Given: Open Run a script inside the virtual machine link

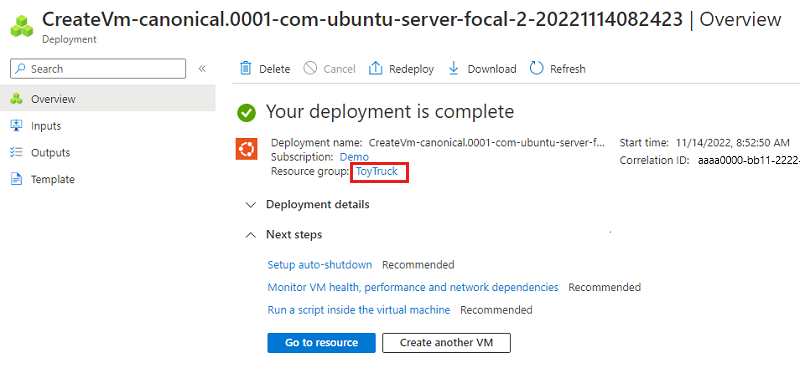Looking at the screenshot, I should (x=359, y=310).
